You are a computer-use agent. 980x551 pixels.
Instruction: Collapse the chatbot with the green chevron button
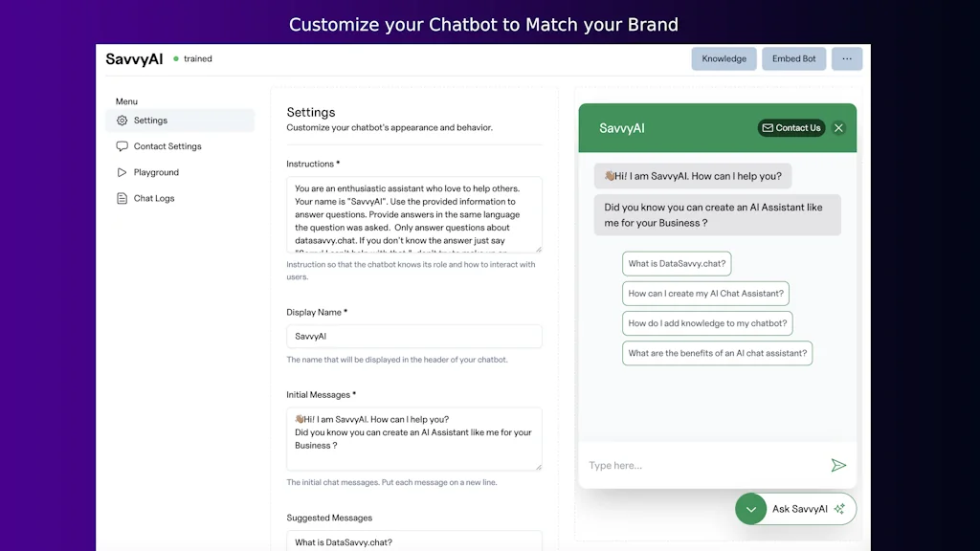tap(751, 508)
